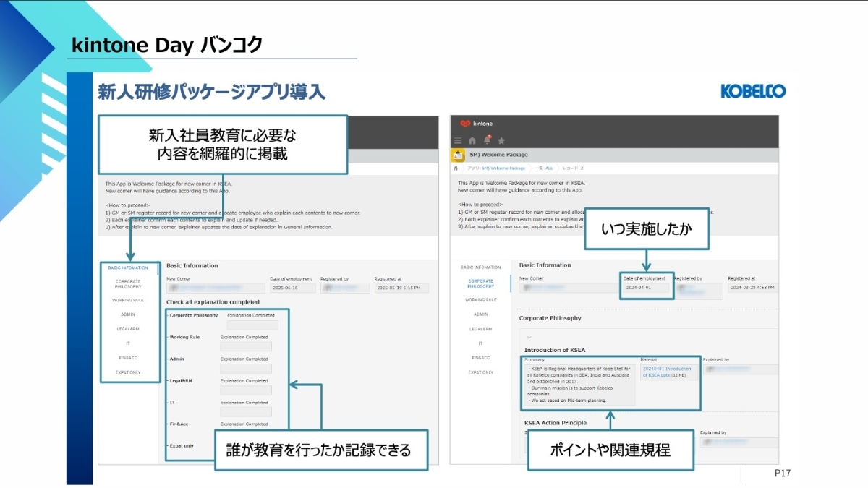Click heading KSEA Action Principle
Screen dimensions: 868x488
tap(556, 423)
